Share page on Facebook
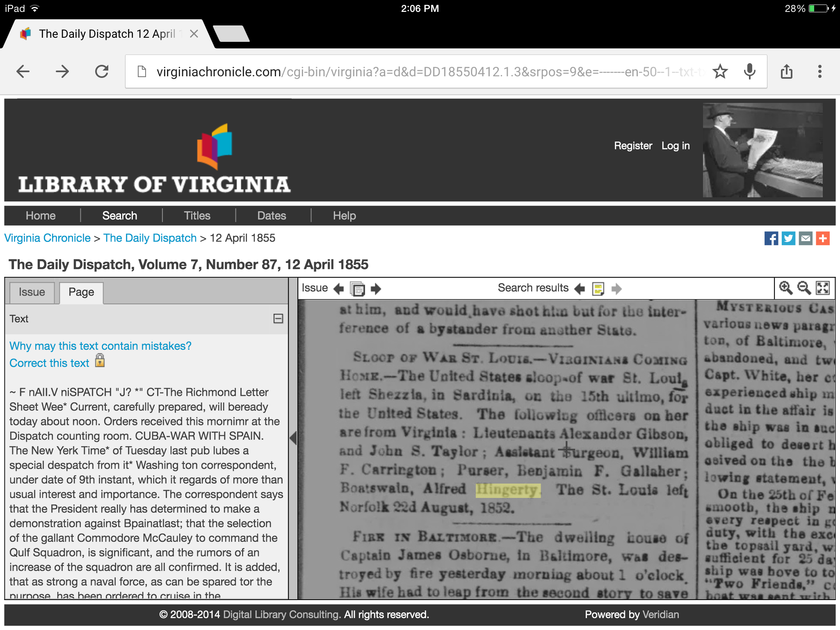Screen dimensions: 840x630 pos(771,238)
